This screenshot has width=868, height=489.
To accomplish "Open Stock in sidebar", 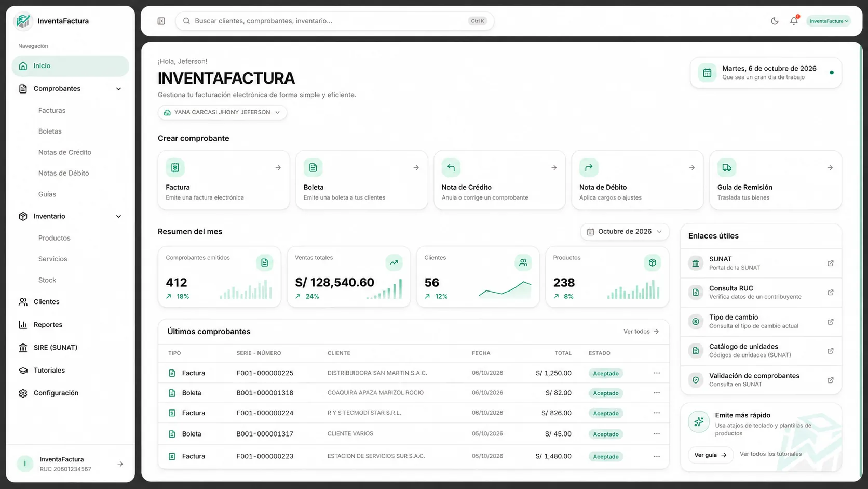I will point(47,280).
